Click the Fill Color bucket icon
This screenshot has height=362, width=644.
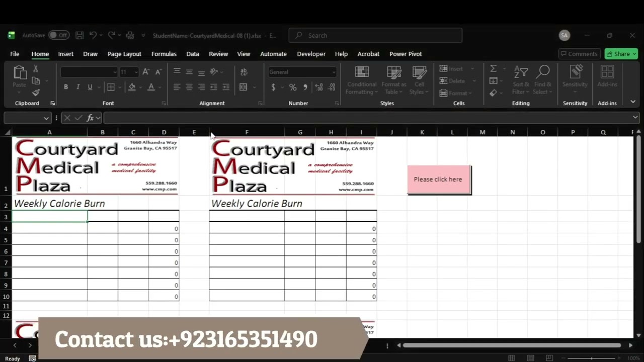click(x=132, y=87)
